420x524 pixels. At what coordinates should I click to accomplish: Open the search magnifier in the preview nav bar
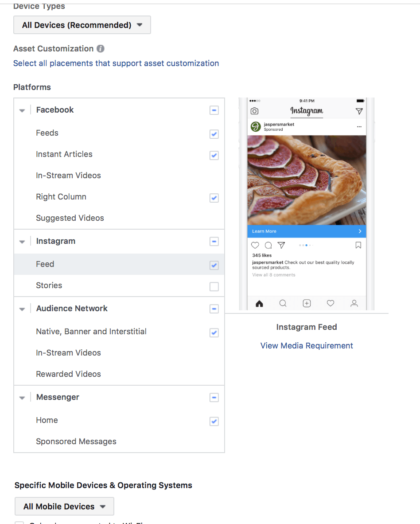pyautogui.click(x=283, y=303)
